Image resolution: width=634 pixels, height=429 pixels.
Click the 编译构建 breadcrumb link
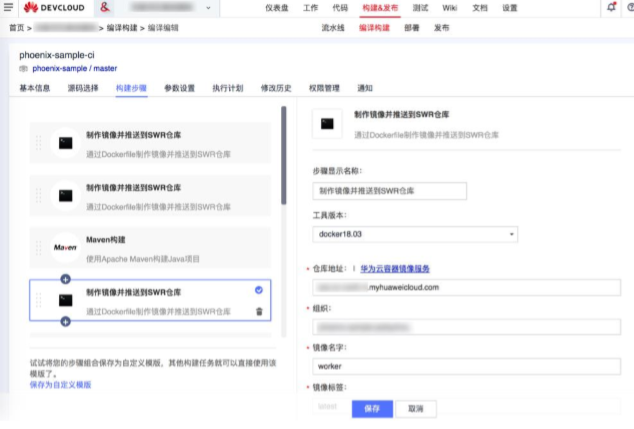coord(122,27)
